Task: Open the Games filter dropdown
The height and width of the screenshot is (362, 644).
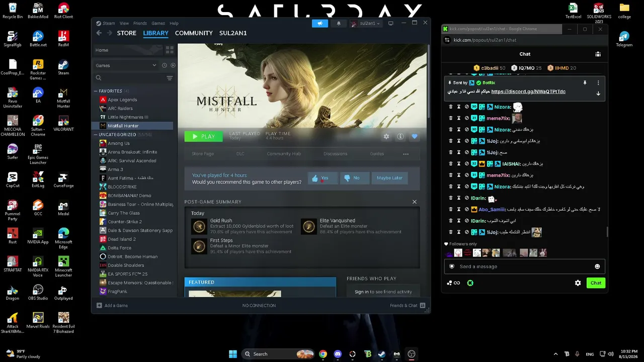Action: [x=126, y=65]
